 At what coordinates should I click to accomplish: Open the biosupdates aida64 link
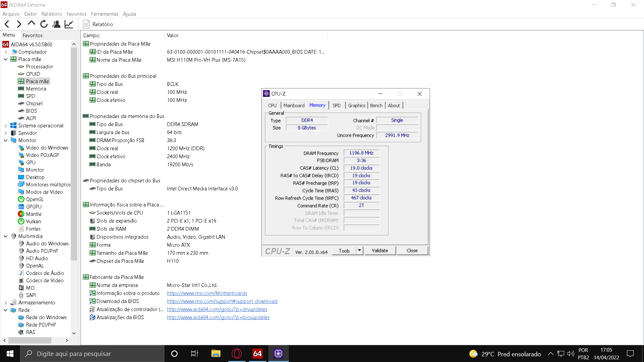coord(218,317)
